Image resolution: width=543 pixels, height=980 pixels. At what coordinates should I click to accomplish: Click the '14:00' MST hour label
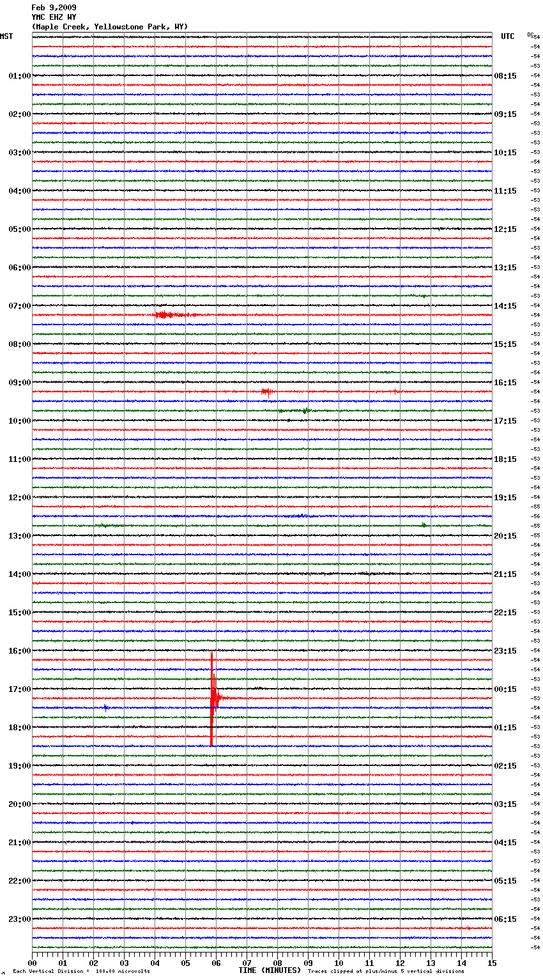click(x=19, y=574)
